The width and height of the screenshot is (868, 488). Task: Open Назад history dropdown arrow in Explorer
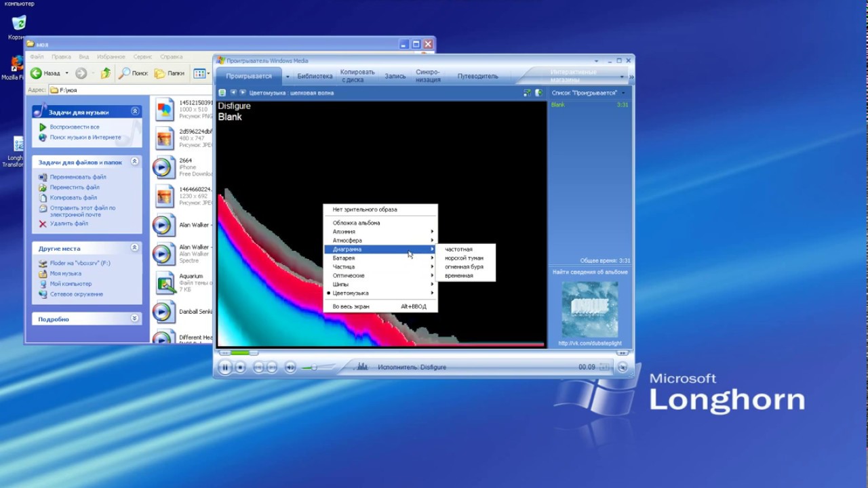coord(66,73)
